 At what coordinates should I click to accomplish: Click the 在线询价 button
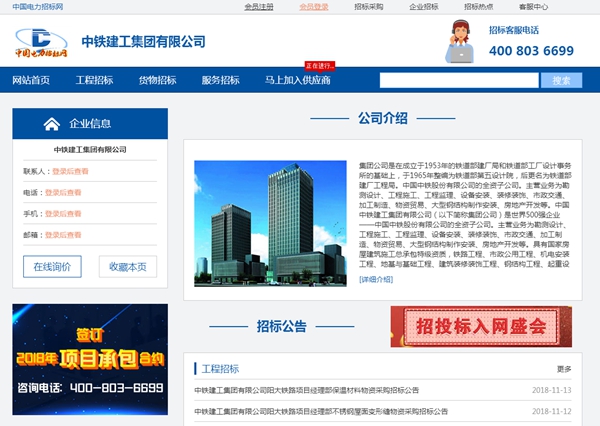(x=52, y=267)
